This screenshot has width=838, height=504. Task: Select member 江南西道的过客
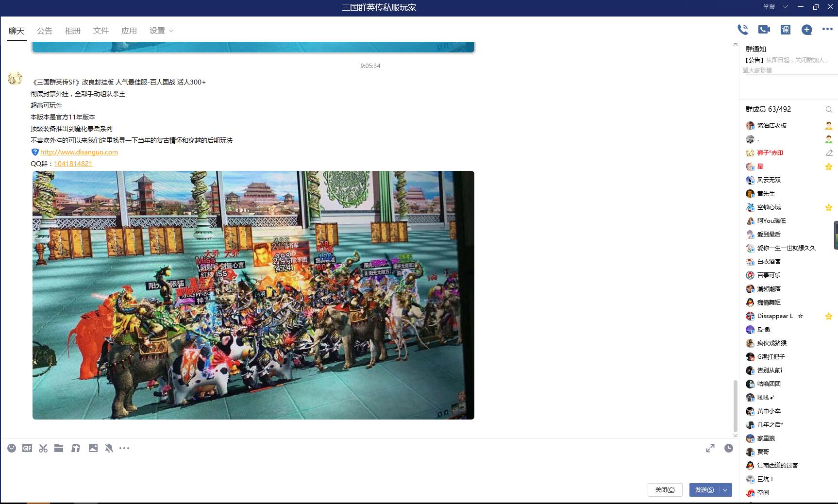click(777, 466)
